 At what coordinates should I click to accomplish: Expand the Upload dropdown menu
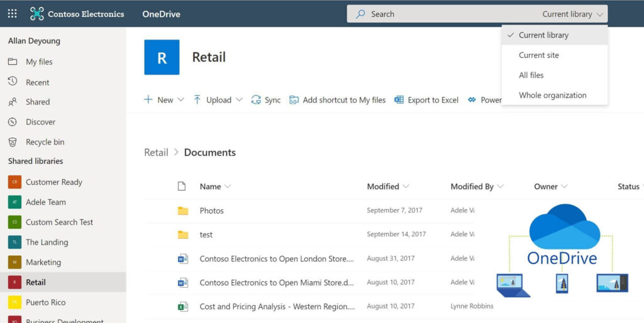tap(218, 100)
